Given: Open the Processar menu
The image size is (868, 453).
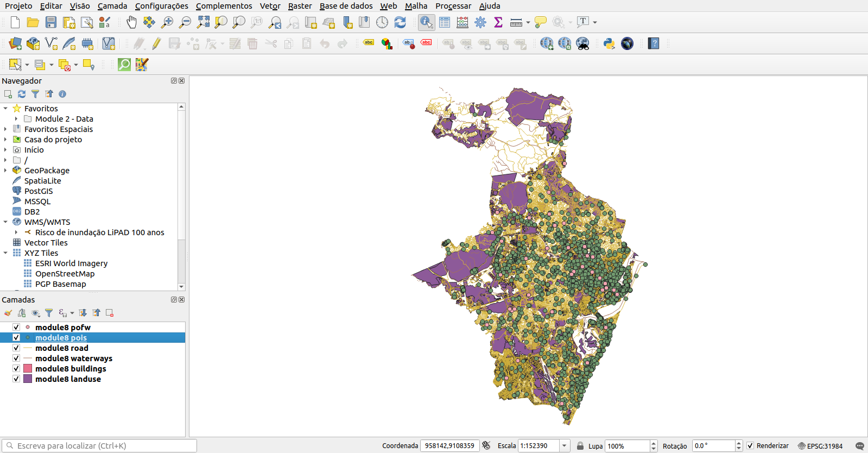Looking at the screenshot, I should click(453, 6).
